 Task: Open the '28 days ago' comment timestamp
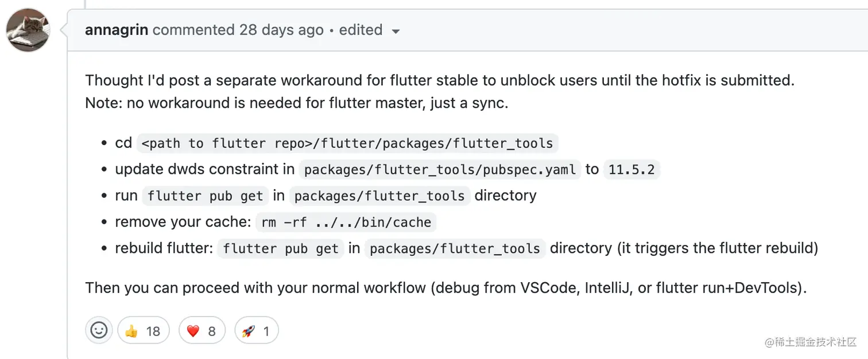coord(281,30)
